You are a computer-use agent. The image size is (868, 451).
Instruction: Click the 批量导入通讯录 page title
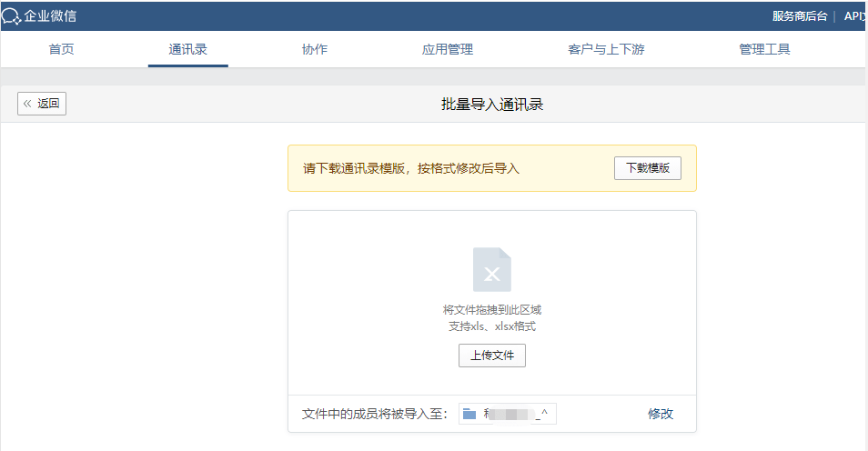(492, 104)
